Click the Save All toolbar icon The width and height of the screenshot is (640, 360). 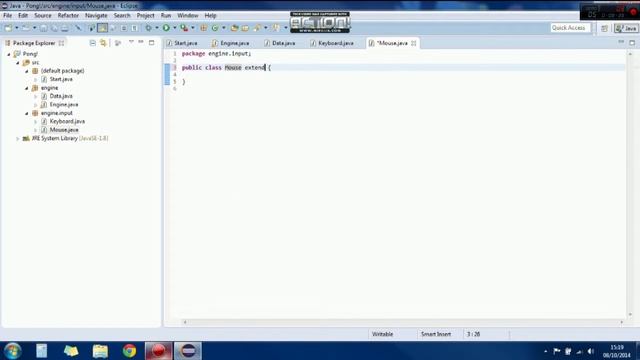pyautogui.click(x=54, y=28)
